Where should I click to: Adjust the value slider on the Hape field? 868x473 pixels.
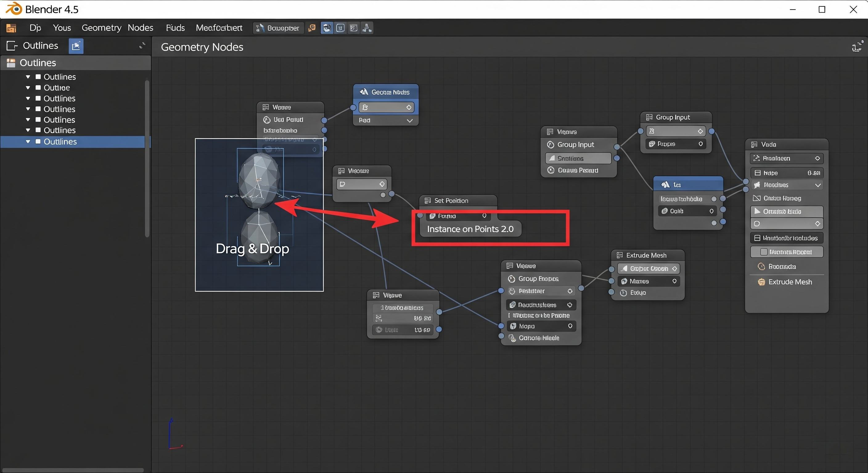pos(787,173)
